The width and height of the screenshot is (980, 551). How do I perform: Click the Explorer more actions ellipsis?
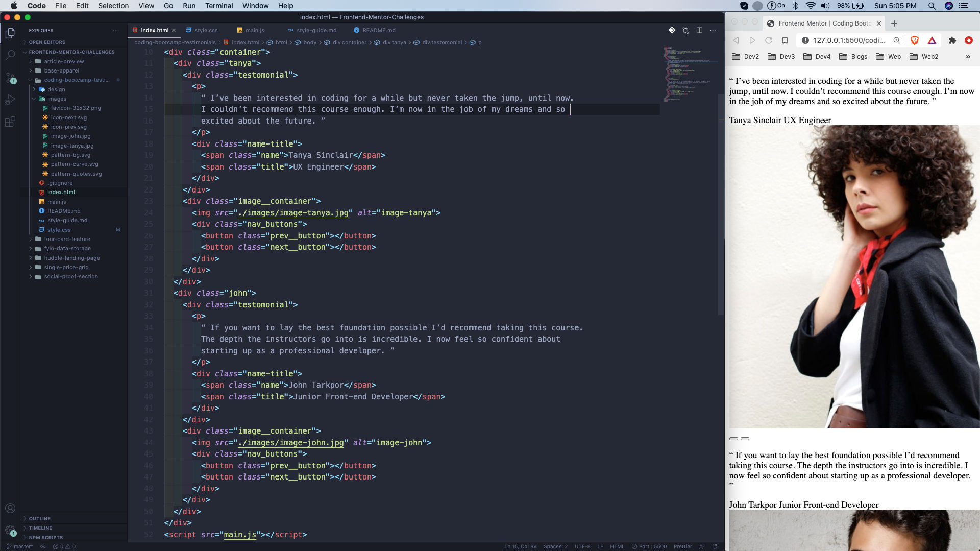click(116, 31)
